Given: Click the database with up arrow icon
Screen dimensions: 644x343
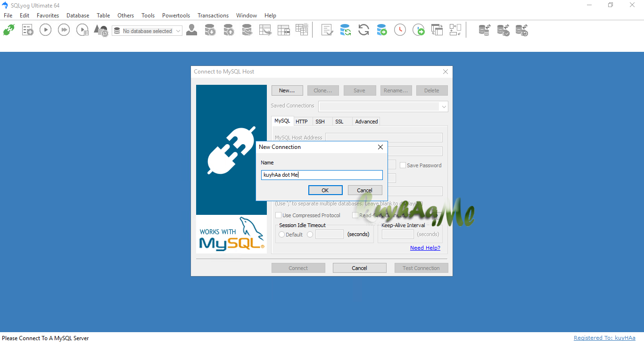Looking at the screenshot, I should click(229, 30).
